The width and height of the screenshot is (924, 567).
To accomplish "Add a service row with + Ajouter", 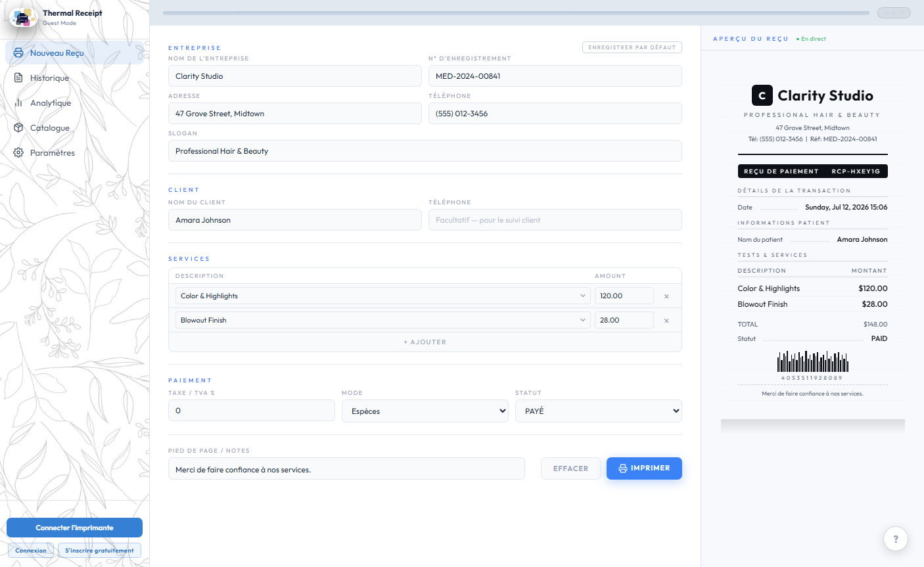I will click(425, 342).
